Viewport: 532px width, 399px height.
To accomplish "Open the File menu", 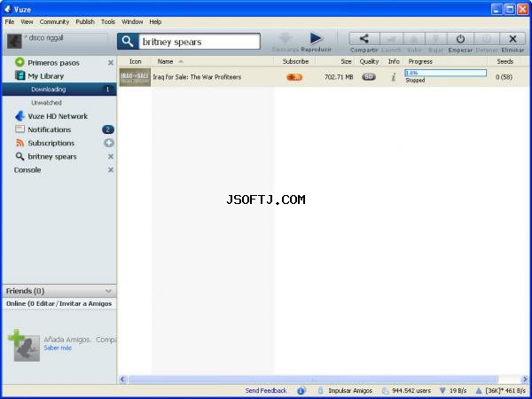I will [x=10, y=21].
